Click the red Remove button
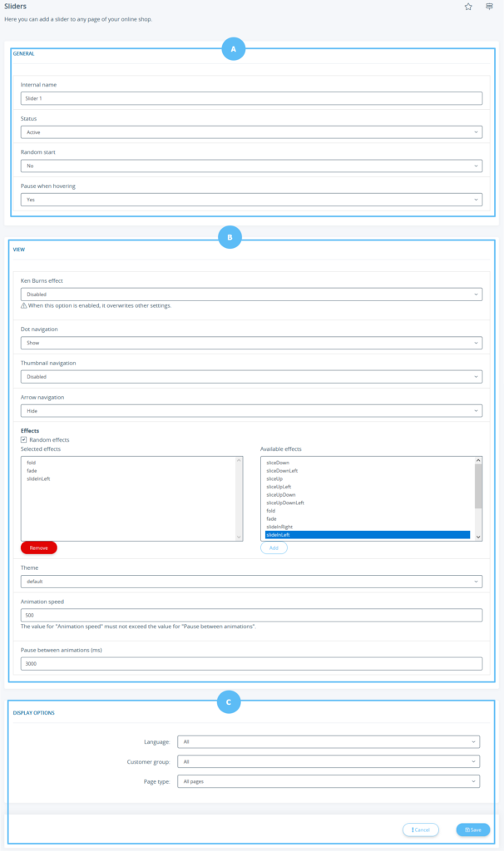Image resolution: width=504 pixels, height=852 pixels. click(39, 548)
